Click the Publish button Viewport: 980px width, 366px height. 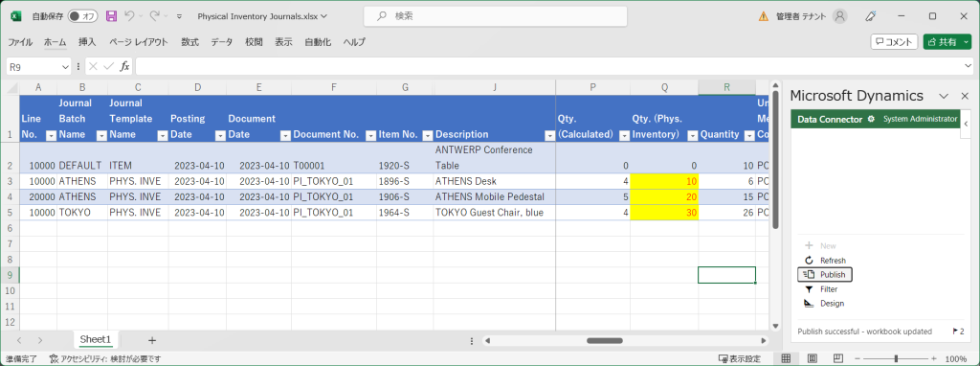pos(825,274)
